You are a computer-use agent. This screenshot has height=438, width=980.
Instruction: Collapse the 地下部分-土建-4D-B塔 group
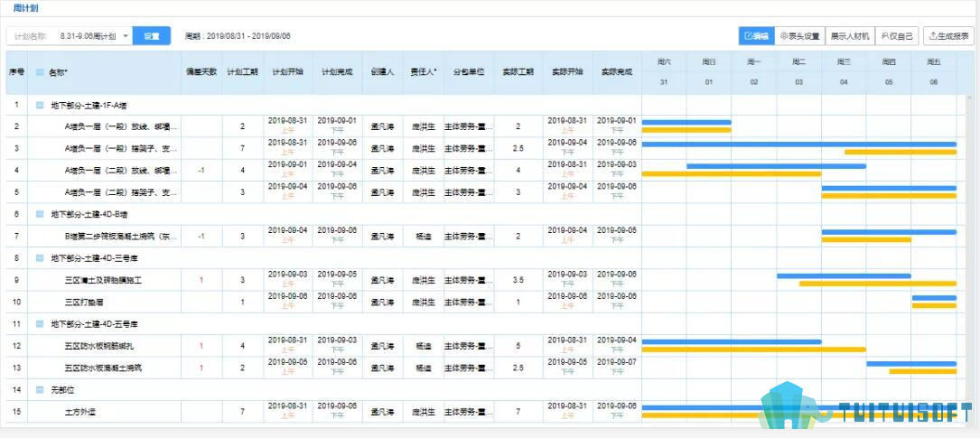(40, 214)
